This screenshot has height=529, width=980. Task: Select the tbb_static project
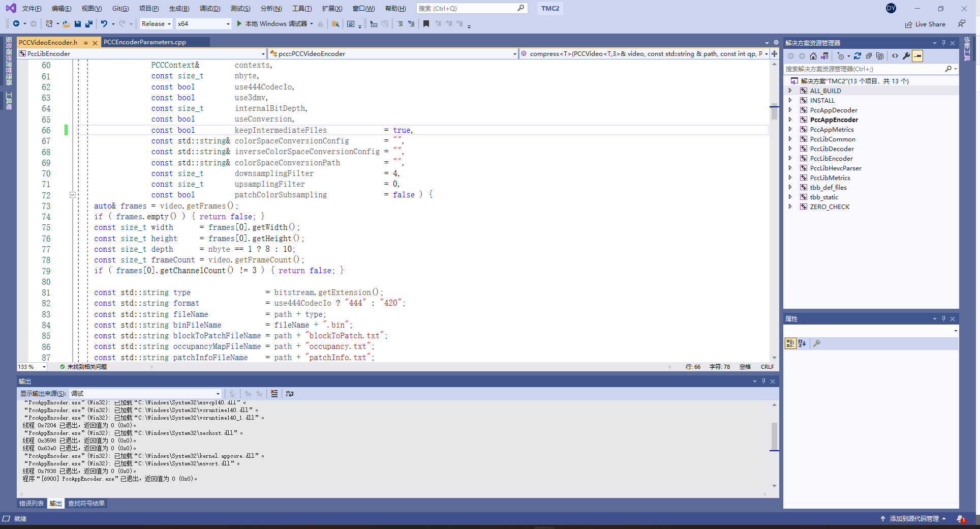pyautogui.click(x=823, y=197)
